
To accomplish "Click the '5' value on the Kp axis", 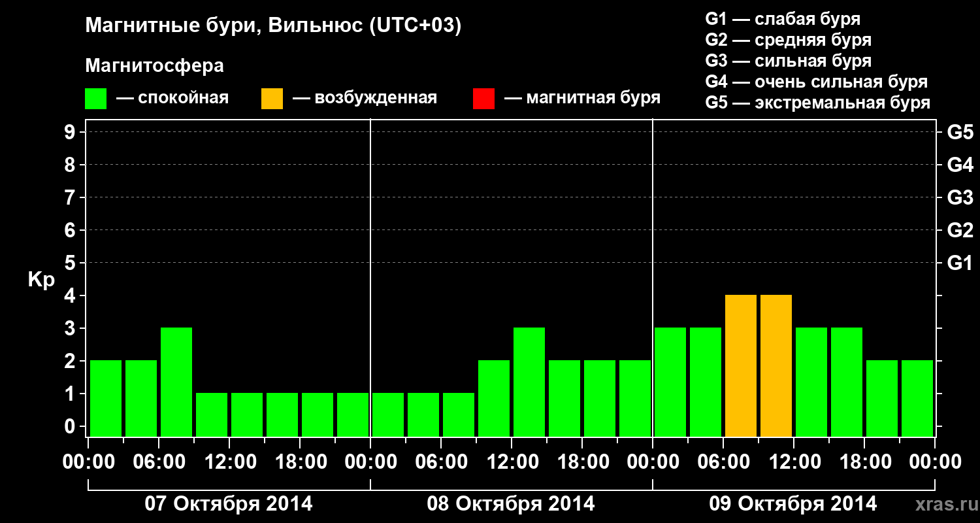I will (x=71, y=263).
